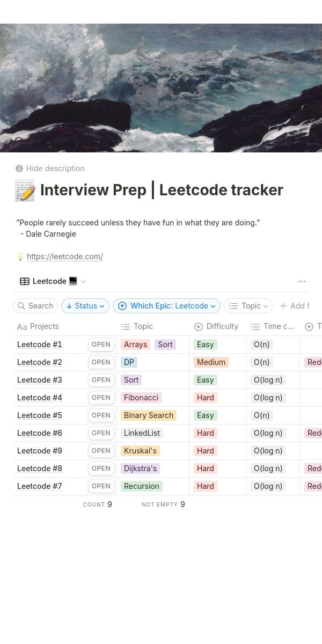Click the Difficulty column select icon
The height and width of the screenshot is (644, 322).
tap(199, 326)
